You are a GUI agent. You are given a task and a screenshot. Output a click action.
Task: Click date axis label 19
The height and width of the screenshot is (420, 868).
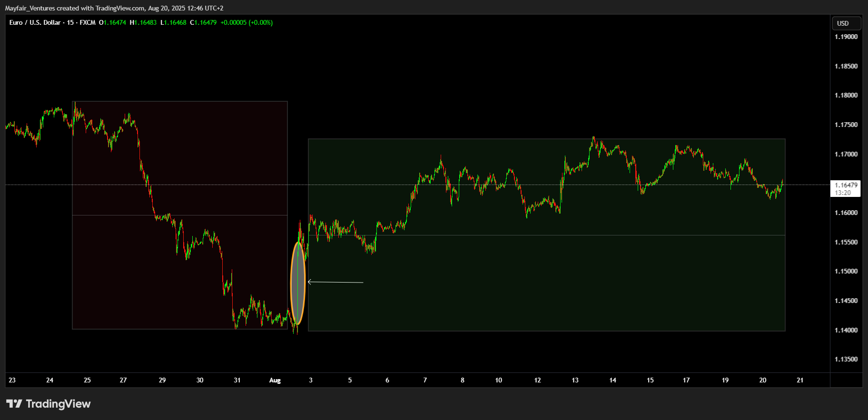pos(725,380)
